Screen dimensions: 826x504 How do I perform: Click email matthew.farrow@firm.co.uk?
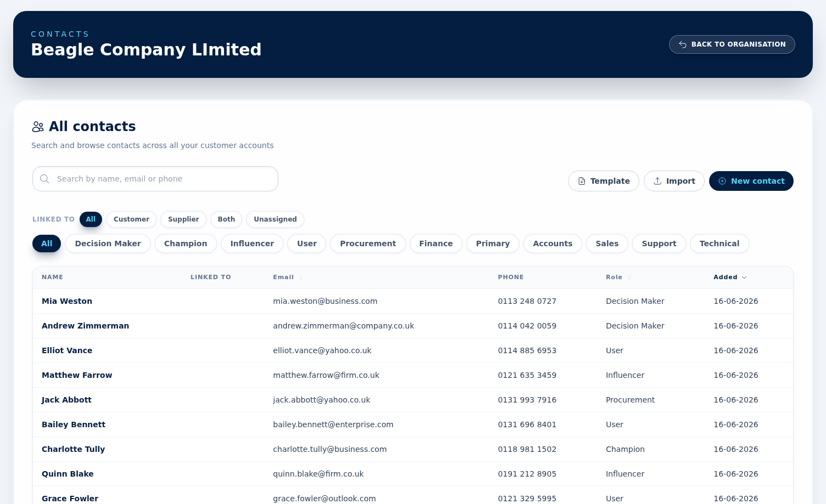(326, 375)
